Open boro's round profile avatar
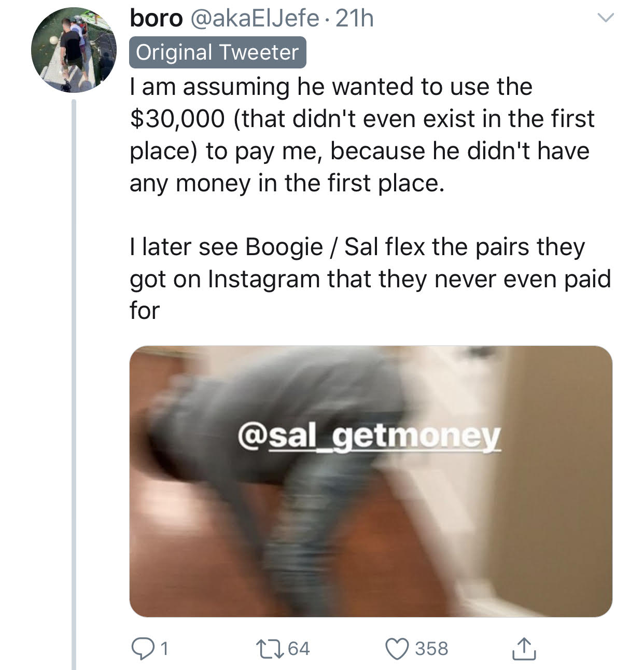Image resolution: width=644 pixels, height=670 pixels. point(74,50)
